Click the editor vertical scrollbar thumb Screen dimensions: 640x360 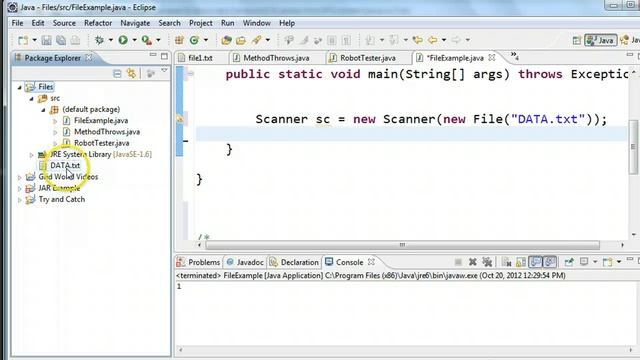[633, 147]
